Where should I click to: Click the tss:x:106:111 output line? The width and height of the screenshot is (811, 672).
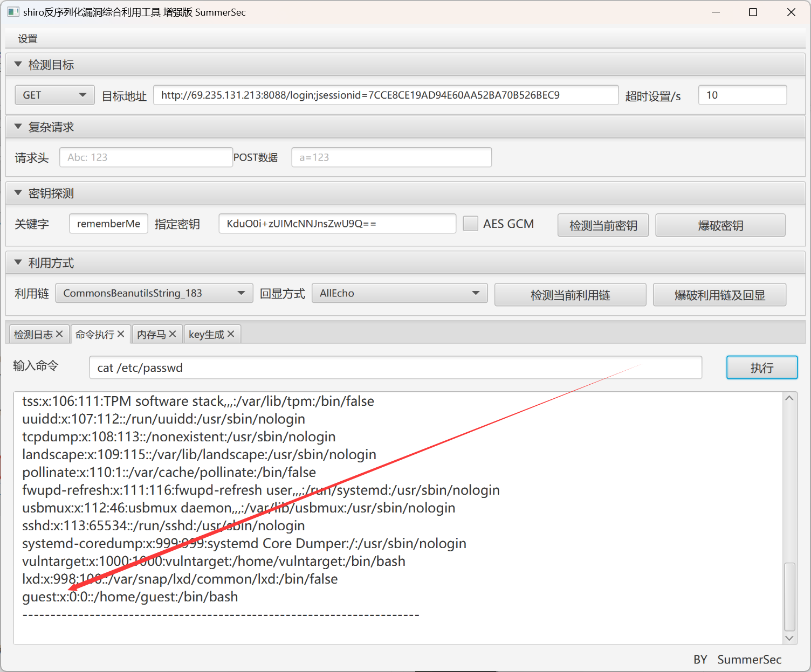tap(198, 401)
